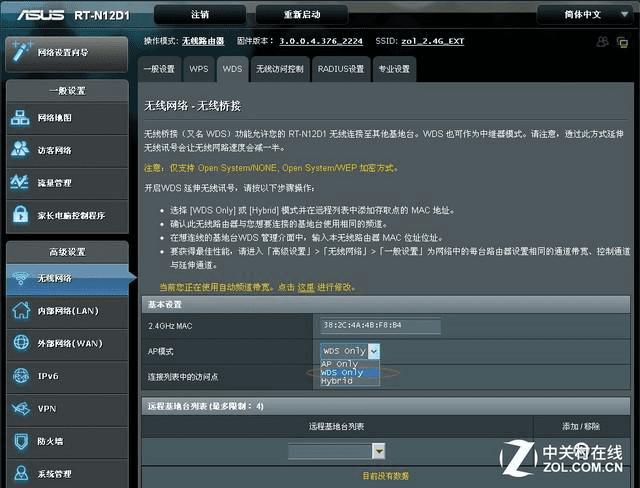640x488 pixels.
Task: Switch to RADIUS设置 tab
Action: click(x=341, y=69)
